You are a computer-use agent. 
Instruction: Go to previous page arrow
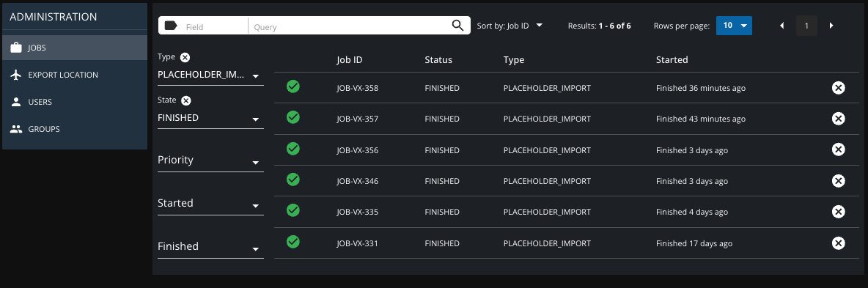(782, 26)
